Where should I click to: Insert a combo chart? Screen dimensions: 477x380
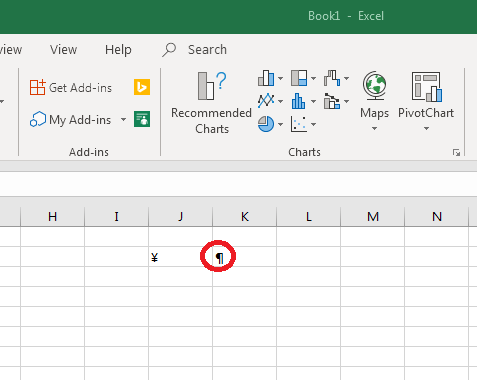coord(332,101)
